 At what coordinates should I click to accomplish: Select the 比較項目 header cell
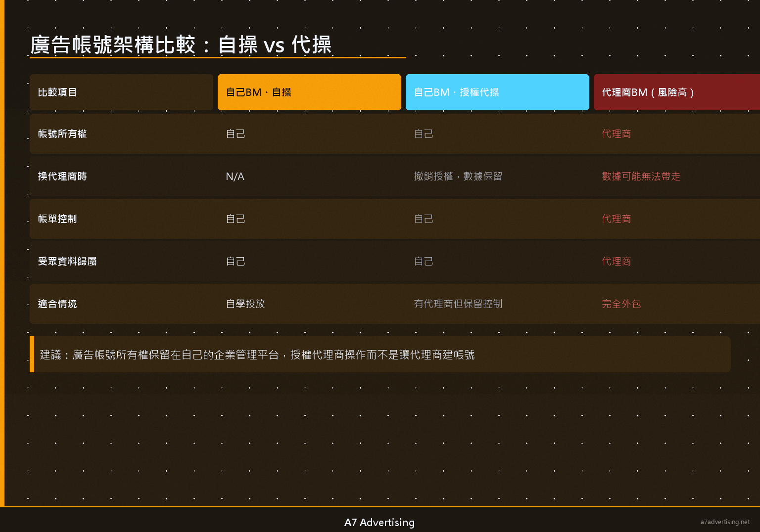pos(121,92)
